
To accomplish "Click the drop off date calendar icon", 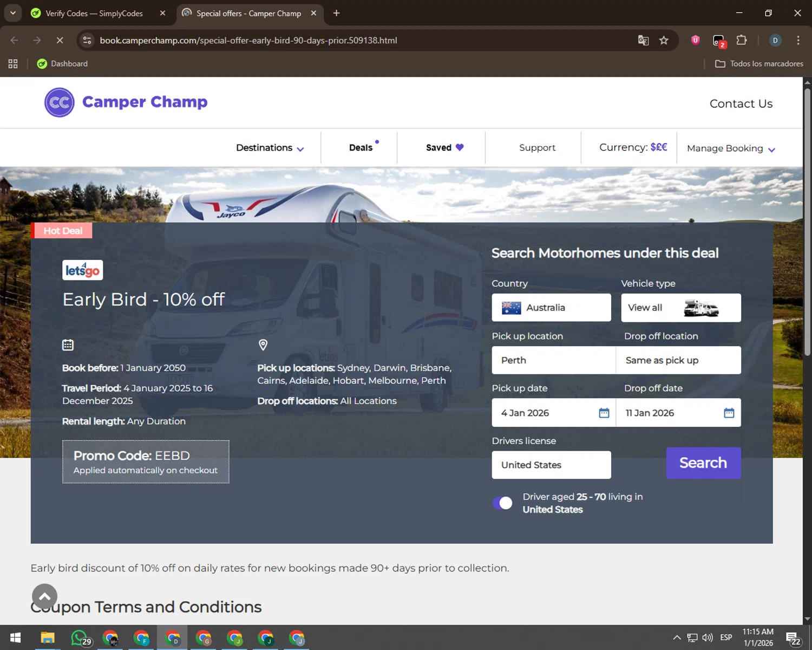I will click(x=729, y=413).
